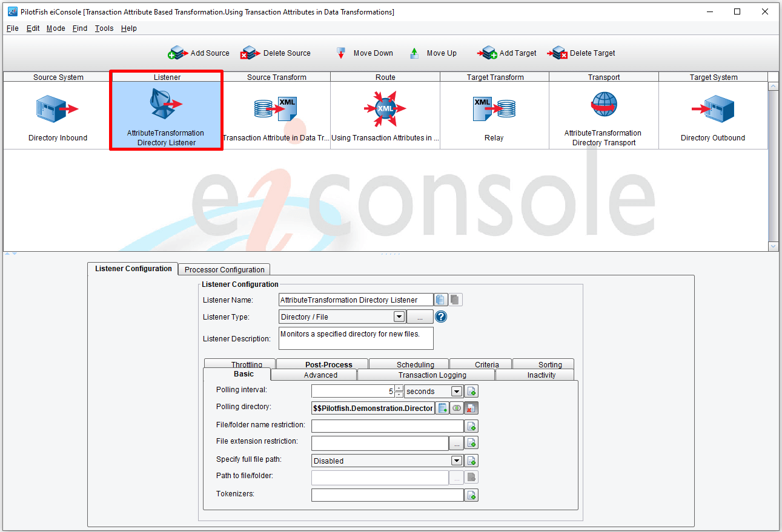This screenshot has height=532, width=782.
Task: Increase the polling interval with up arrow
Action: [399, 388]
